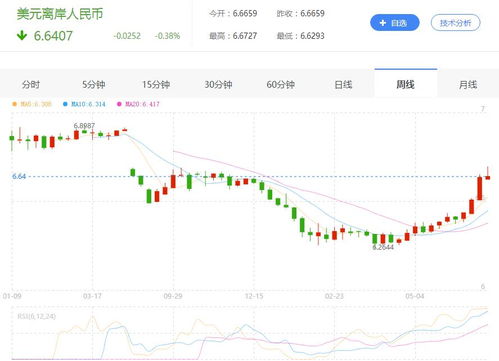Click the green down arrow price icon
This screenshot has width=499, height=361.
click(22, 35)
